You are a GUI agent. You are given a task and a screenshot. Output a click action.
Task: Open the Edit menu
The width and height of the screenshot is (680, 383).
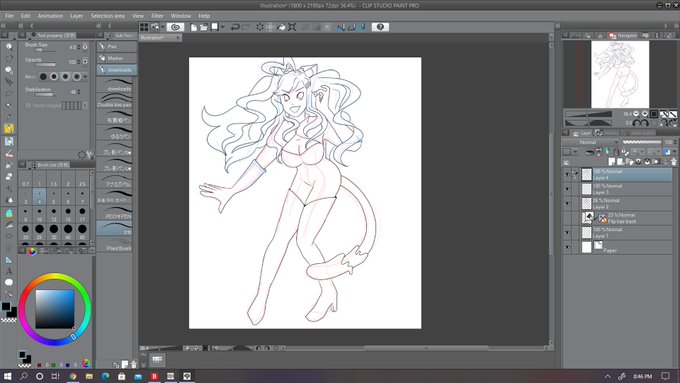point(26,16)
